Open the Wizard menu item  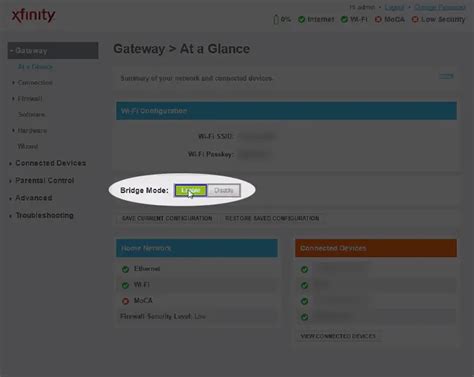(28, 147)
